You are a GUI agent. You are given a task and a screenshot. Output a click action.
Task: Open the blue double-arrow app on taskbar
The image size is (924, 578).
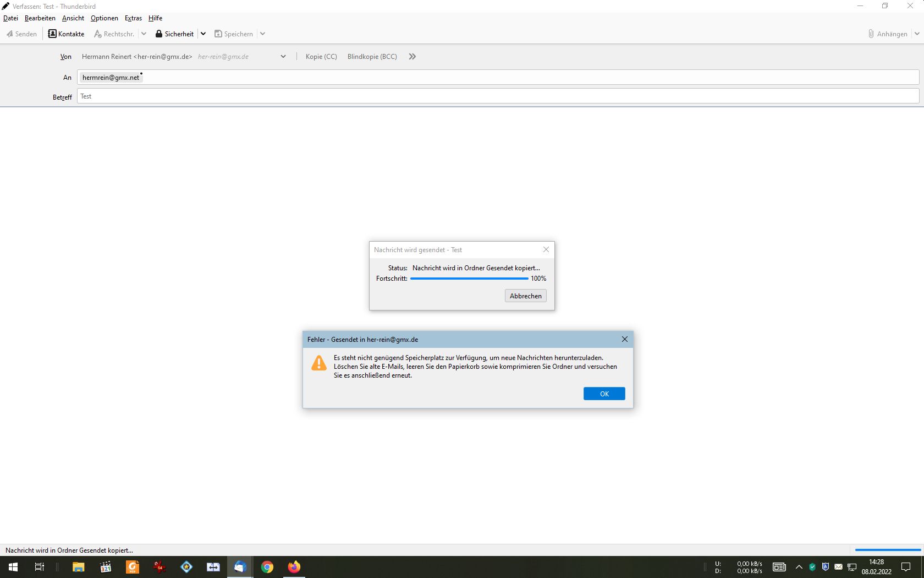click(x=213, y=567)
